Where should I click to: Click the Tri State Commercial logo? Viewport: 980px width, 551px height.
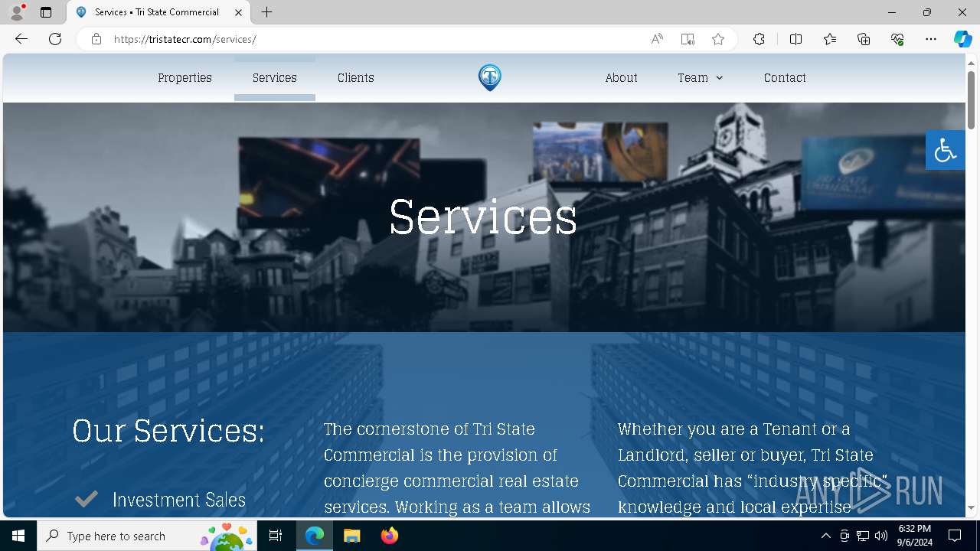coord(490,77)
